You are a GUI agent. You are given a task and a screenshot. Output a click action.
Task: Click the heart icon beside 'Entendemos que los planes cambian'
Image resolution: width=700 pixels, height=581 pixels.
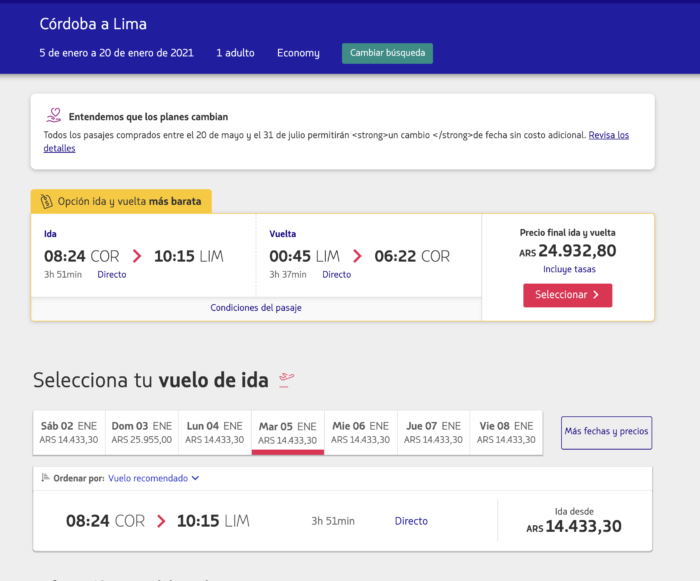pyautogui.click(x=54, y=116)
